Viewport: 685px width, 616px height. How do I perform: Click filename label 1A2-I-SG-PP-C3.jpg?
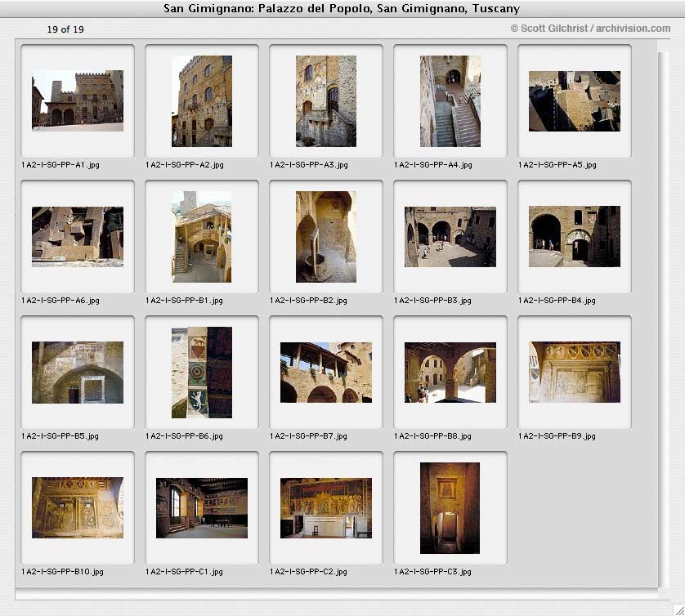(432, 572)
